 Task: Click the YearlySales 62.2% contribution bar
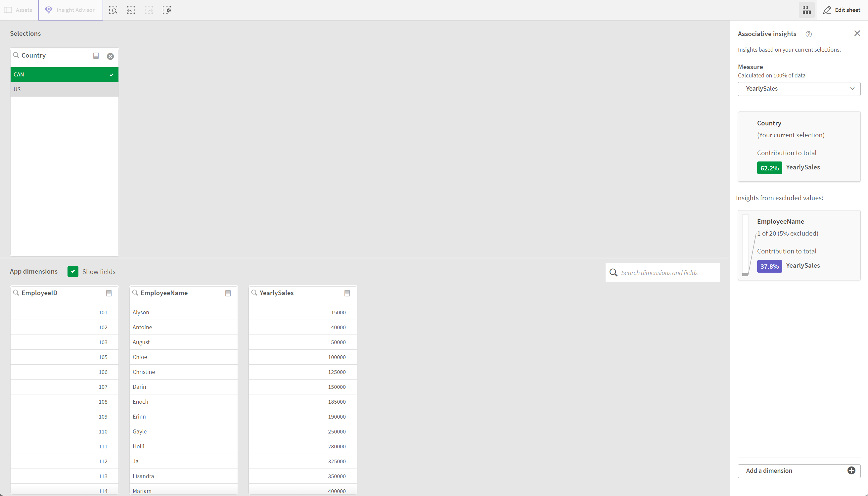click(769, 167)
